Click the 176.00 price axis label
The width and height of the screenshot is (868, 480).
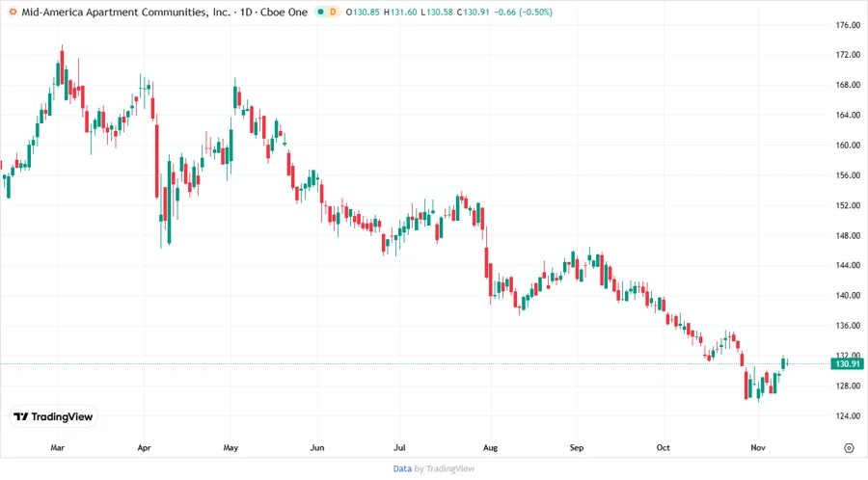[x=848, y=25]
